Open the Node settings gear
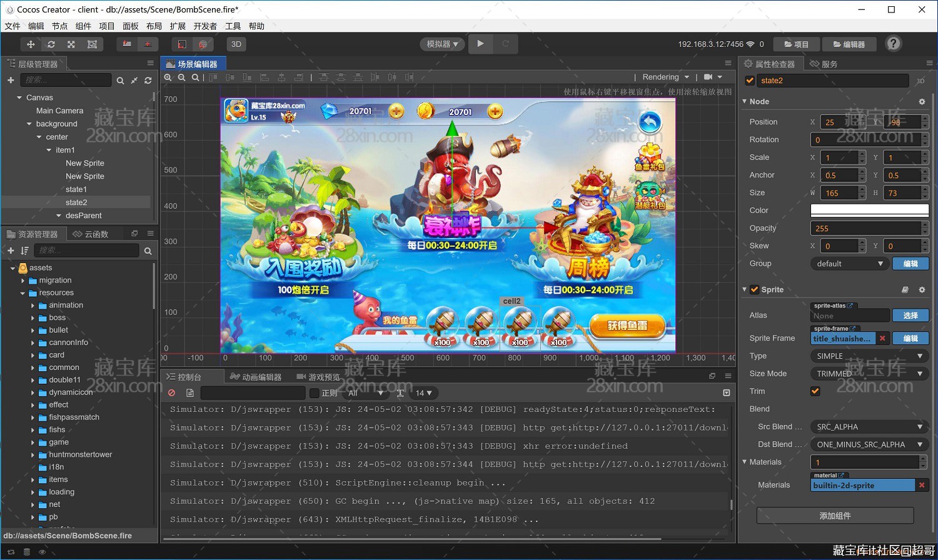938x560 pixels. [922, 102]
